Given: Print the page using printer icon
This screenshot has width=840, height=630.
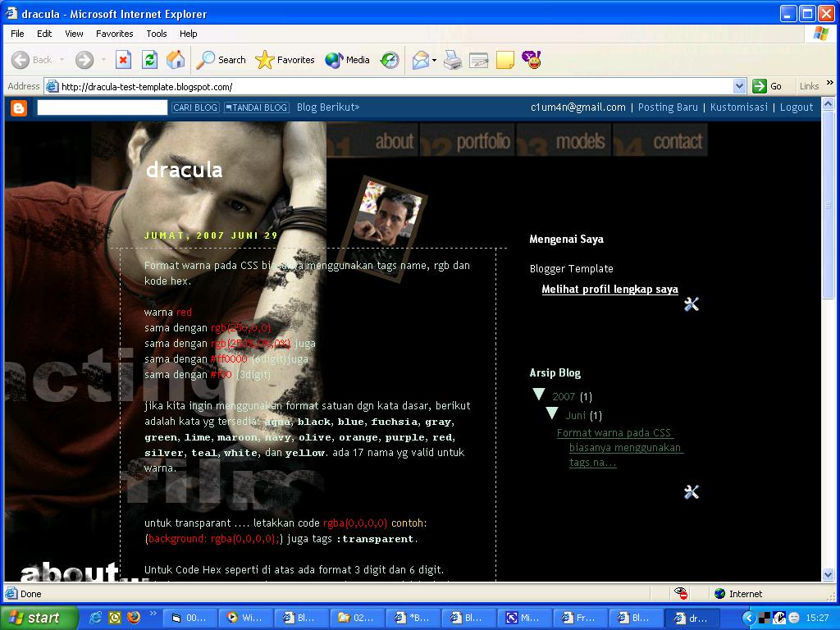Looking at the screenshot, I should pyautogui.click(x=453, y=60).
